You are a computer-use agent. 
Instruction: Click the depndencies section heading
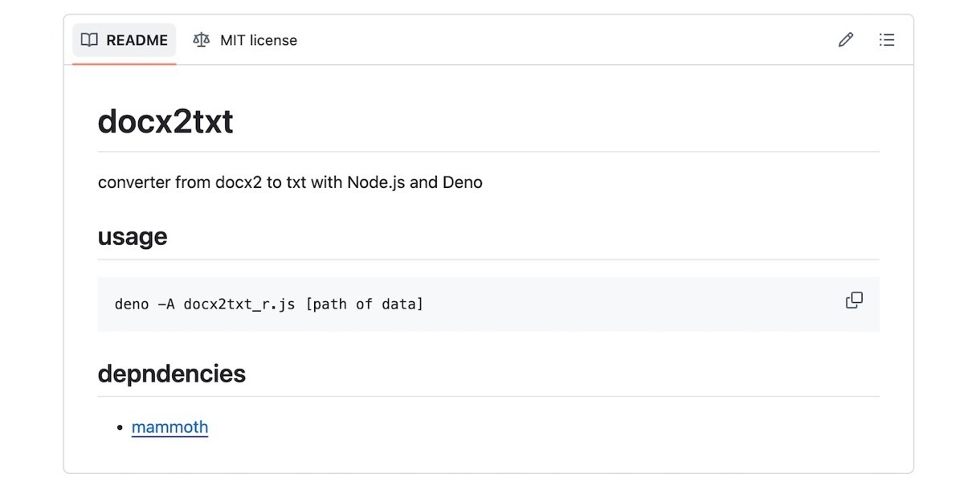coord(171,374)
